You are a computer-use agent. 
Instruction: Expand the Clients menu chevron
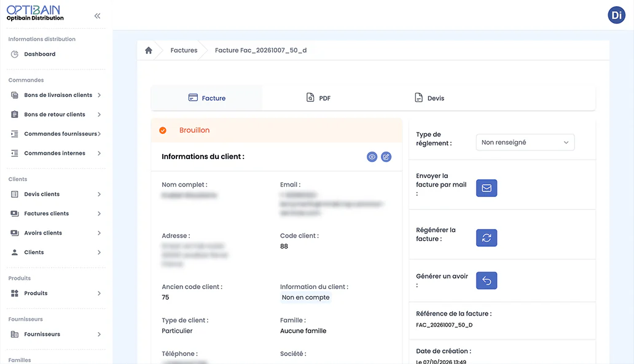point(99,252)
